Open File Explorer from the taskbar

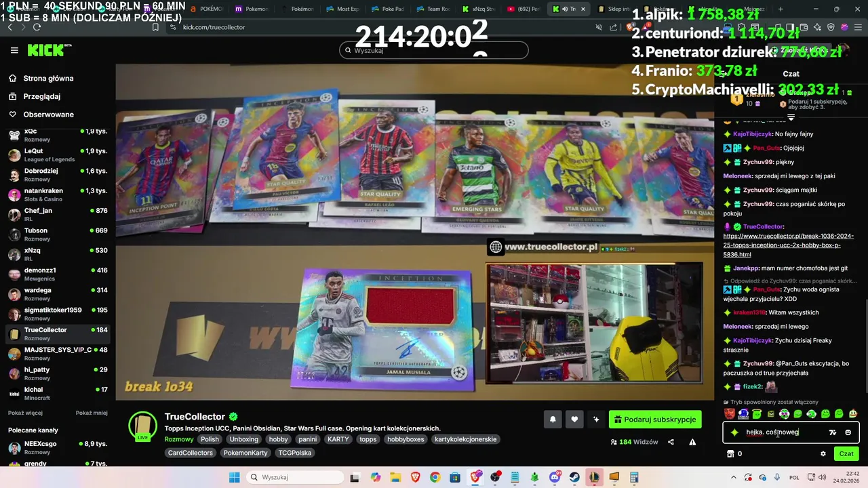click(x=395, y=477)
